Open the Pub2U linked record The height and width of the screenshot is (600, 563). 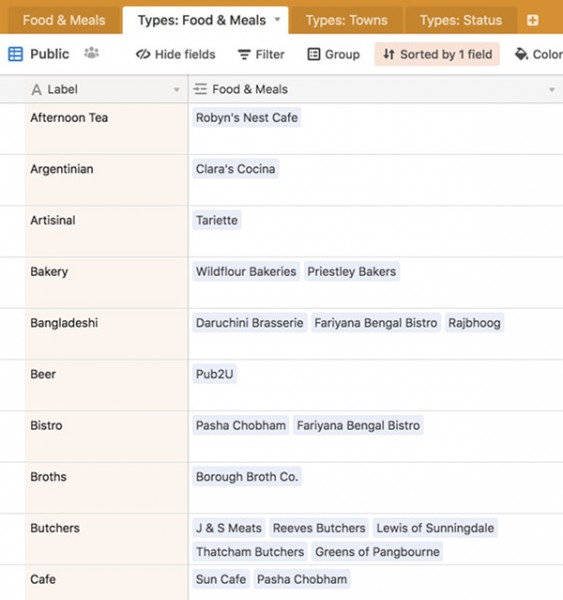(214, 374)
